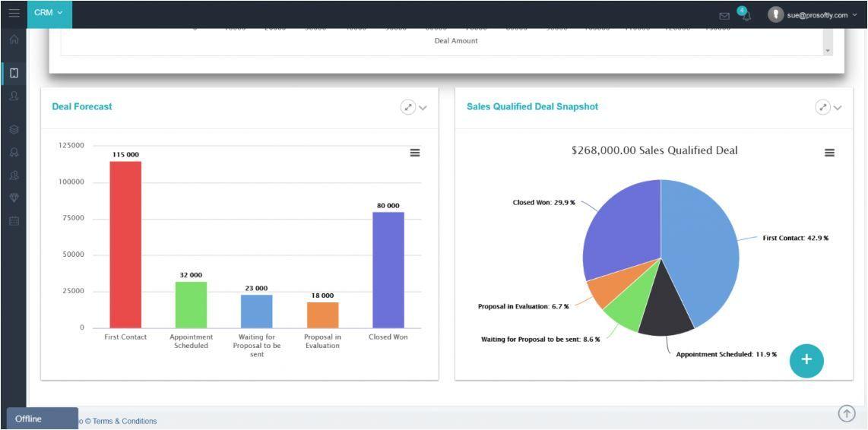
Task: Click the stacked layers sidebar icon
Action: click(x=14, y=130)
